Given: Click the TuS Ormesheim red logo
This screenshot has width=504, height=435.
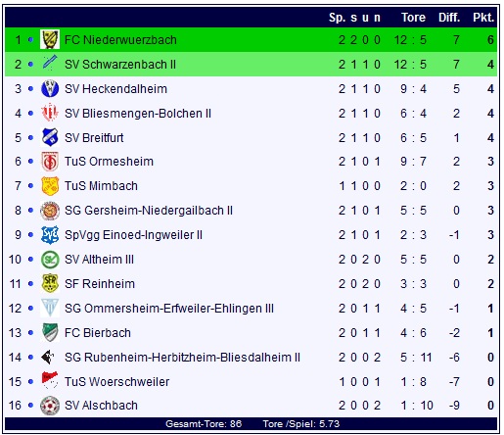Looking at the screenshot, I should [50, 162].
